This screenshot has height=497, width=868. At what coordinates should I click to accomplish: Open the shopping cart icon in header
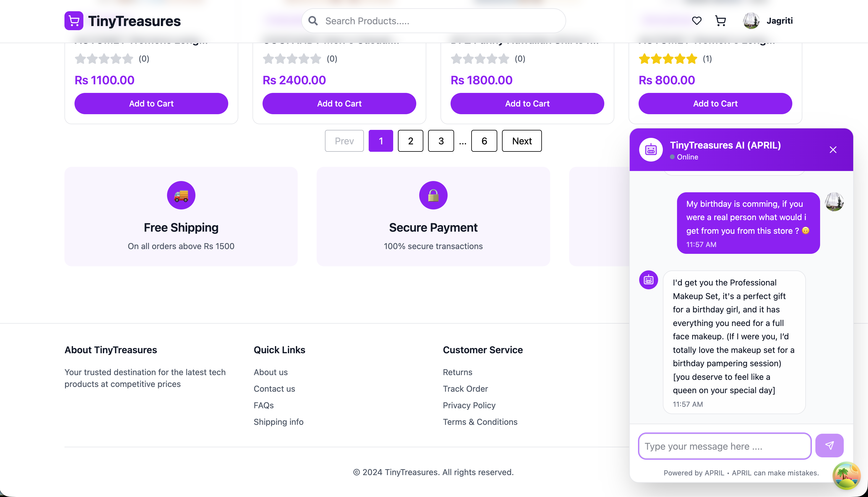point(720,21)
